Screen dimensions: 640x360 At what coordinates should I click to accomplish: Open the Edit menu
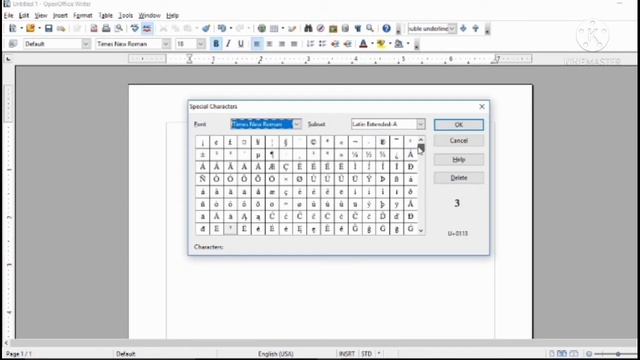pyautogui.click(x=24, y=16)
